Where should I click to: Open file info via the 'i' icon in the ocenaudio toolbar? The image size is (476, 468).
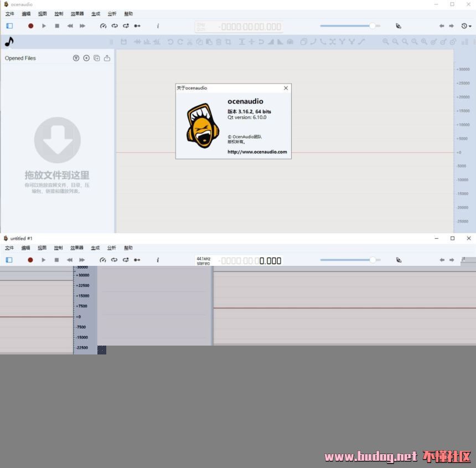tap(158, 26)
